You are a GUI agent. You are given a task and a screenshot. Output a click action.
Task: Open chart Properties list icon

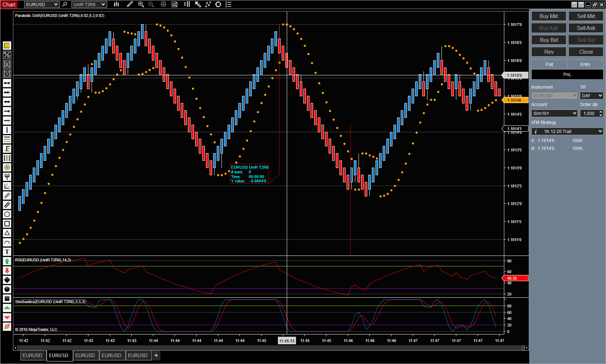point(228,4)
